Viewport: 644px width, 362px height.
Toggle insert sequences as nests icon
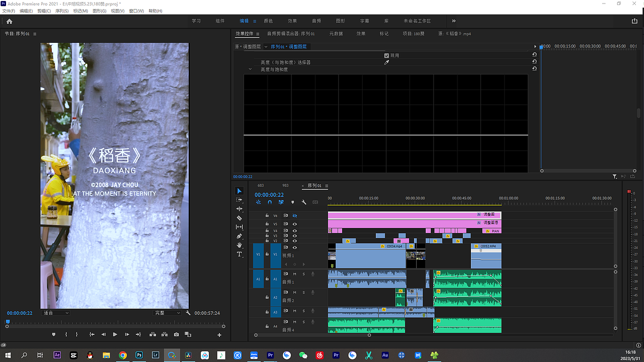pos(259,202)
